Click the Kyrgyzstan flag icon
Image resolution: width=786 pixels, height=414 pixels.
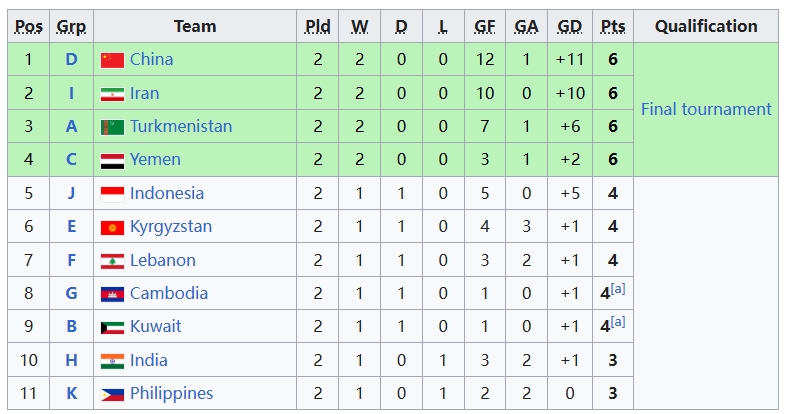112,228
